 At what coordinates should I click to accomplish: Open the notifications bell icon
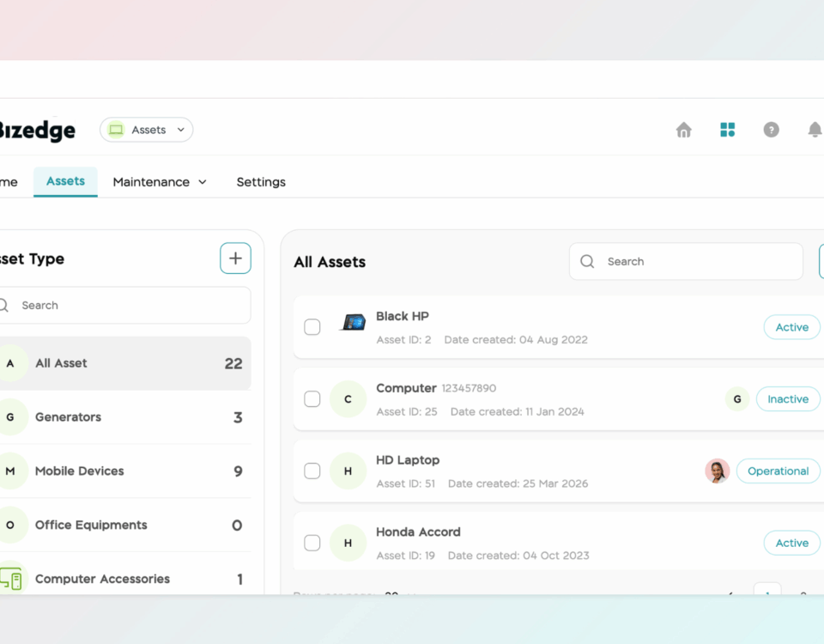pyautogui.click(x=815, y=130)
